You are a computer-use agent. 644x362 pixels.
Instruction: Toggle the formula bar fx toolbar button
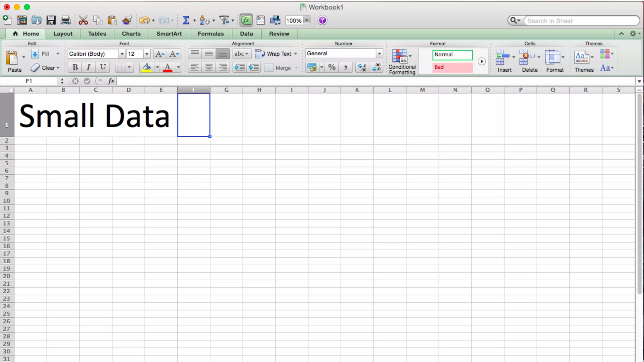pyautogui.click(x=246, y=20)
